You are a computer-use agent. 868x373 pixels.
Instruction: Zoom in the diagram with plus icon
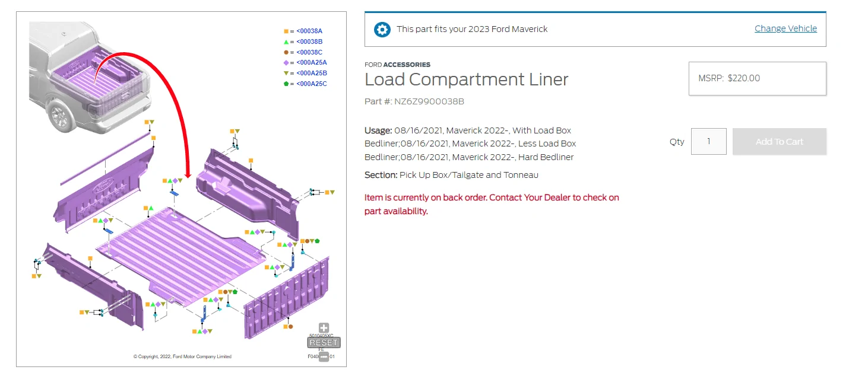(324, 328)
